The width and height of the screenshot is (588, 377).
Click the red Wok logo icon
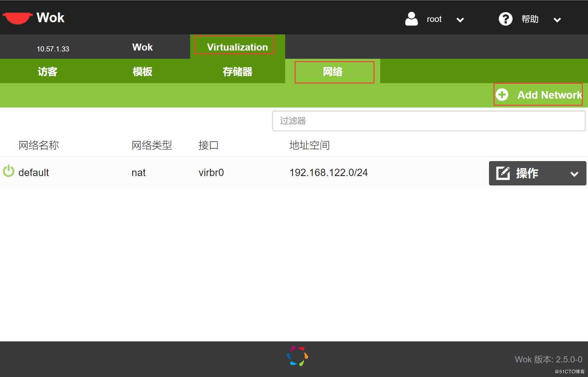(17, 18)
